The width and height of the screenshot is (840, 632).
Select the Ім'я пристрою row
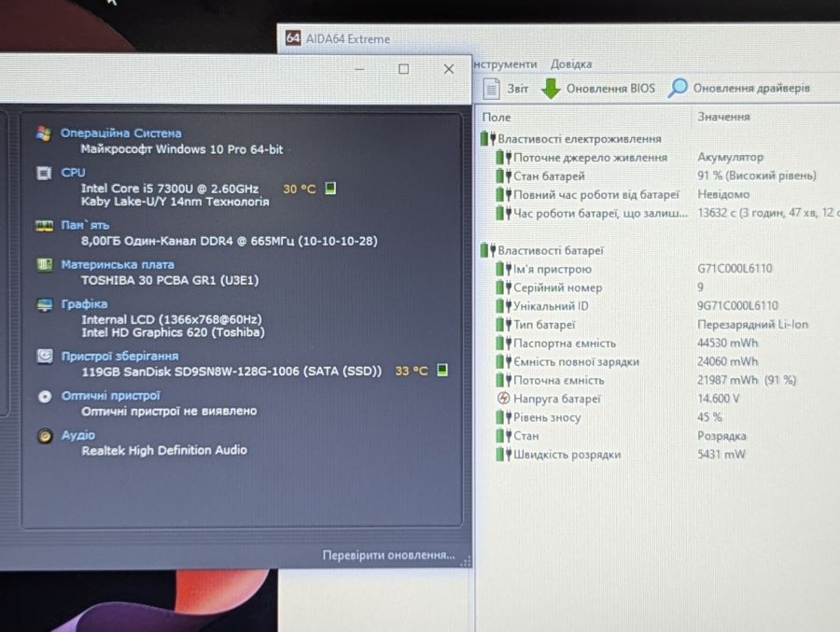click(657, 269)
